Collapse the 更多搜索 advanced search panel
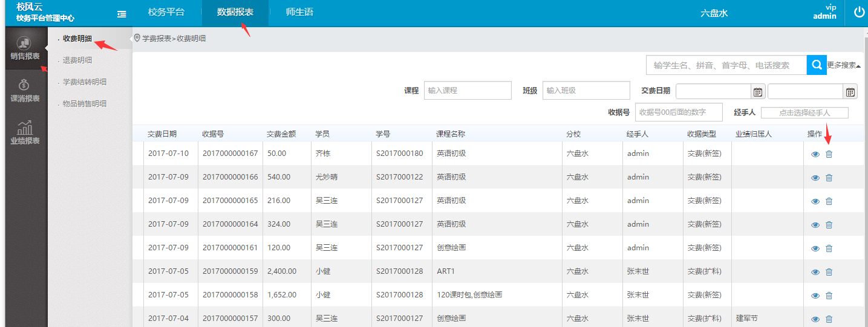Screen dimensions: 868x327 tap(844, 65)
